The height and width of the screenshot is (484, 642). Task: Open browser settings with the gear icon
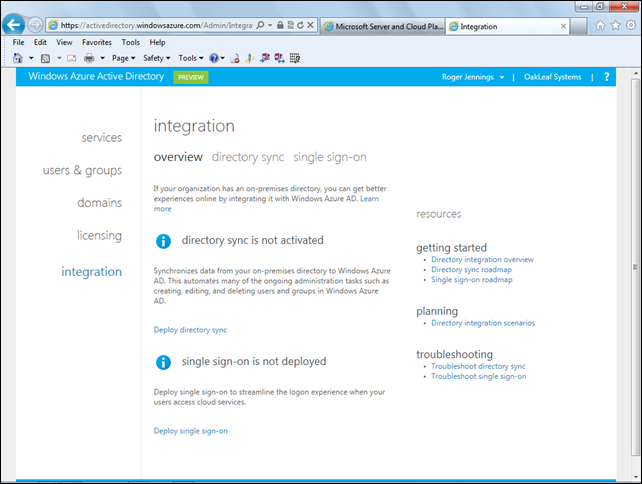point(631,25)
